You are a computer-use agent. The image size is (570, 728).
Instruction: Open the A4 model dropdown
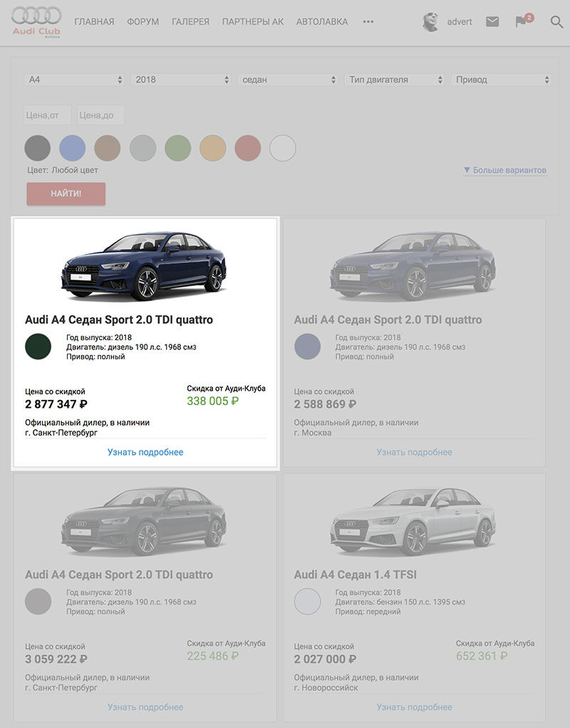74,80
